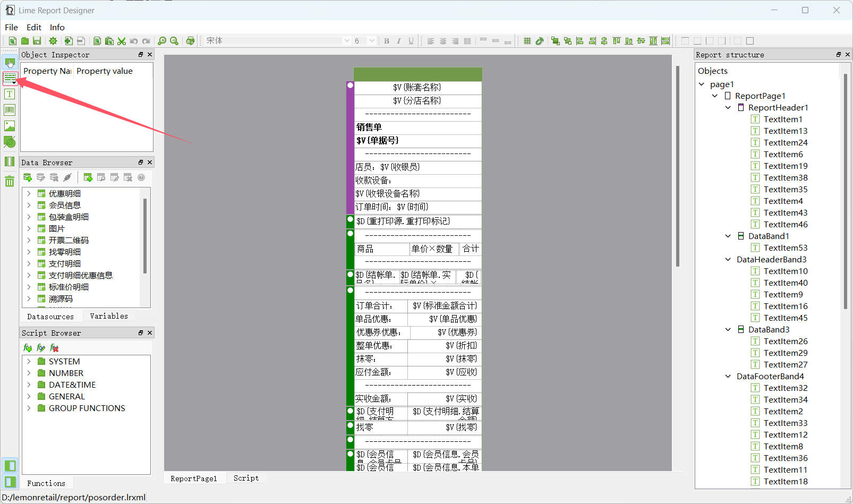Screen dimensions: 853x504
Task: Open print preview printer icon
Action: (190, 41)
